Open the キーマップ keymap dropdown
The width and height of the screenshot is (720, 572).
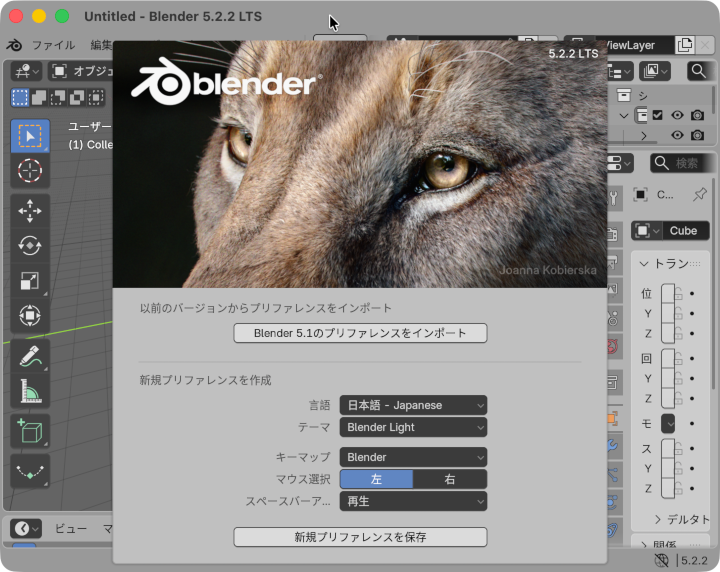413,457
